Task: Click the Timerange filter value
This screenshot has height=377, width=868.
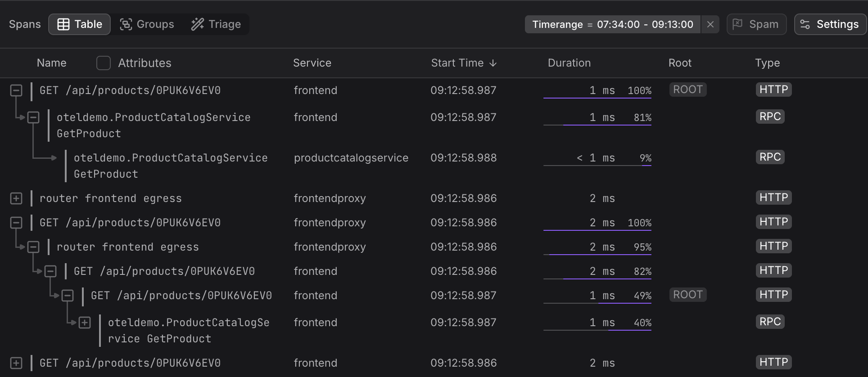Action: 645,24
